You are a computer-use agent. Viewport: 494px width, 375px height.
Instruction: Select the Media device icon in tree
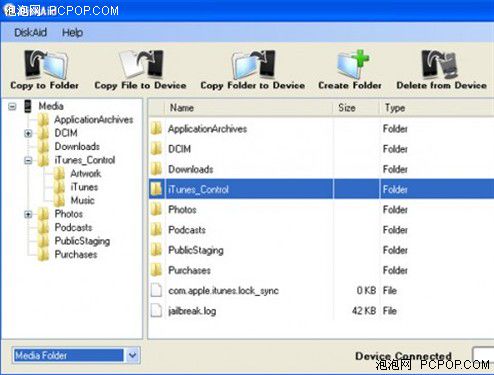pos(28,106)
